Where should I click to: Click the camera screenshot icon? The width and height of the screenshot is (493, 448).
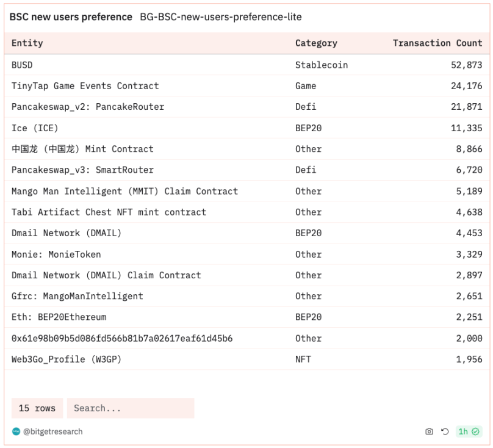tap(429, 432)
